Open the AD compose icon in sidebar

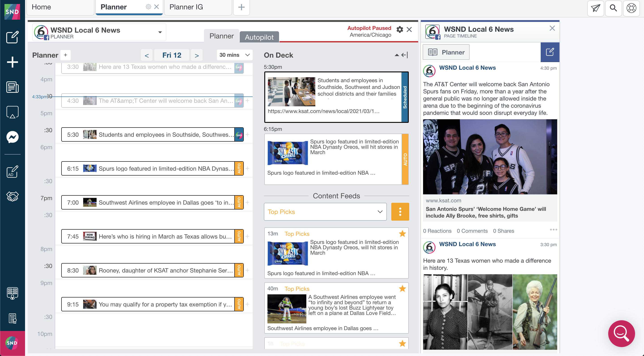(12, 172)
